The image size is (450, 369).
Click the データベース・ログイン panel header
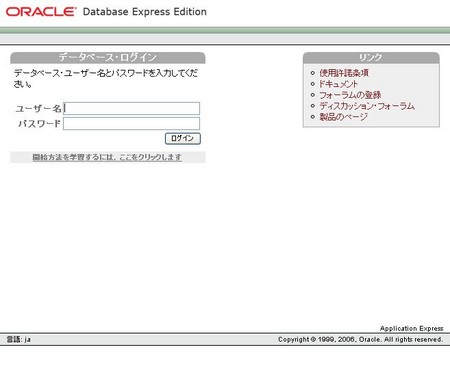[x=108, y=58]
